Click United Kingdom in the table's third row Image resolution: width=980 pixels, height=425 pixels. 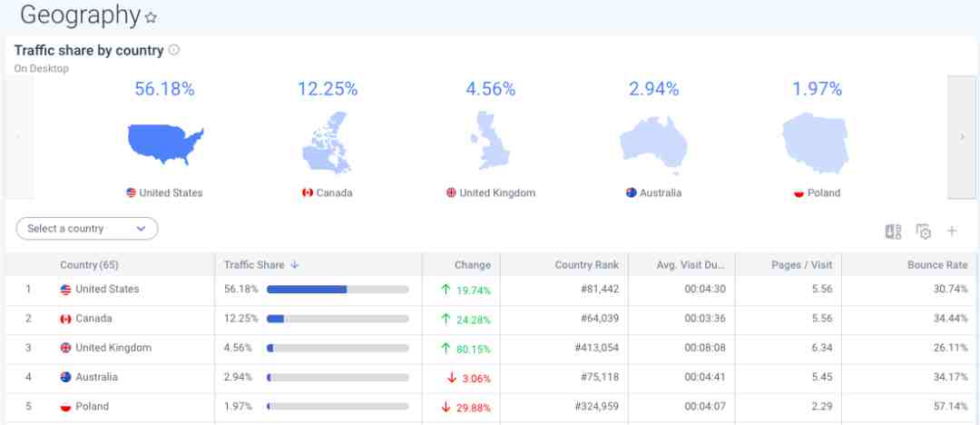(113, 348)
